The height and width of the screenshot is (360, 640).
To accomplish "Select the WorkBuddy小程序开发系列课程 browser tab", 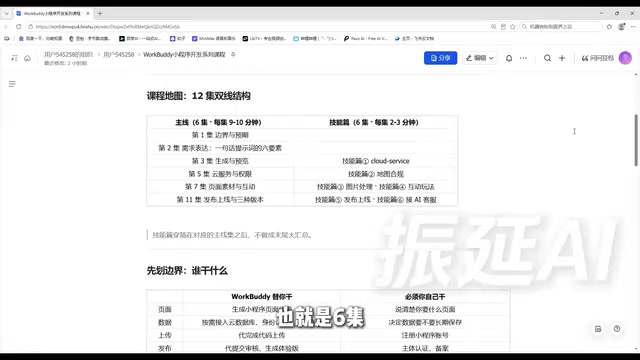I will coord(52,13).
